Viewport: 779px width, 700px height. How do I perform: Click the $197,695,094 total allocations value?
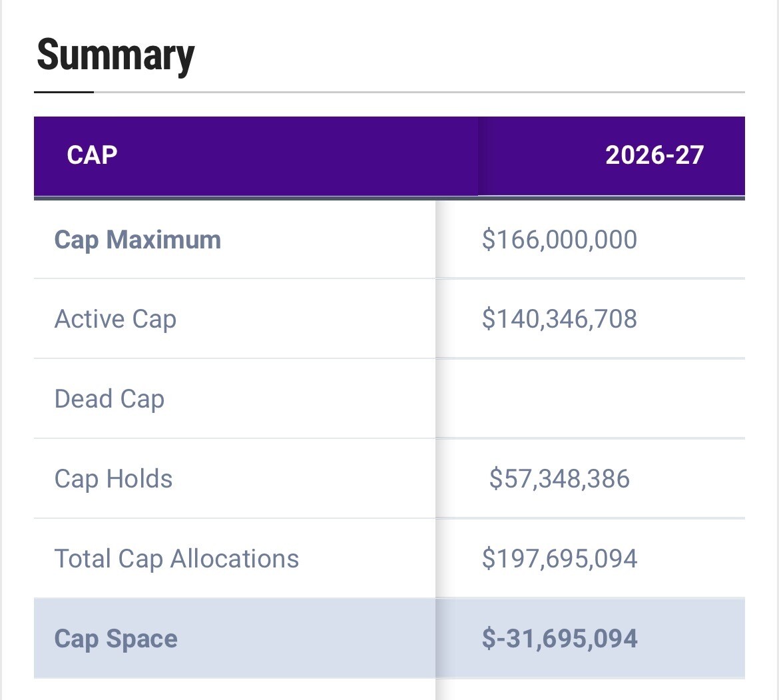559,559
